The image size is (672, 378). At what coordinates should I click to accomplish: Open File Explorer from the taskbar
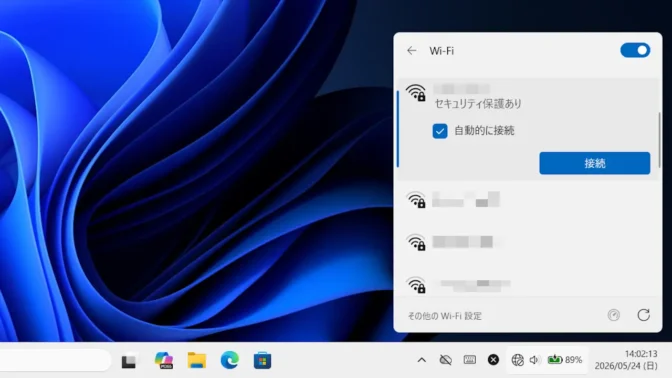pos(197,360)
